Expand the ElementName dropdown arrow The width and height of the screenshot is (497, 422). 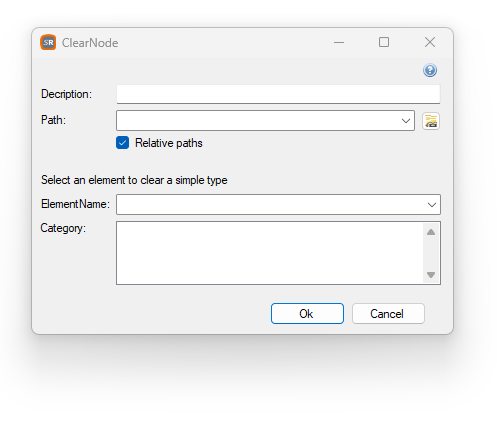pyautogui.click(x=432, y=205)
